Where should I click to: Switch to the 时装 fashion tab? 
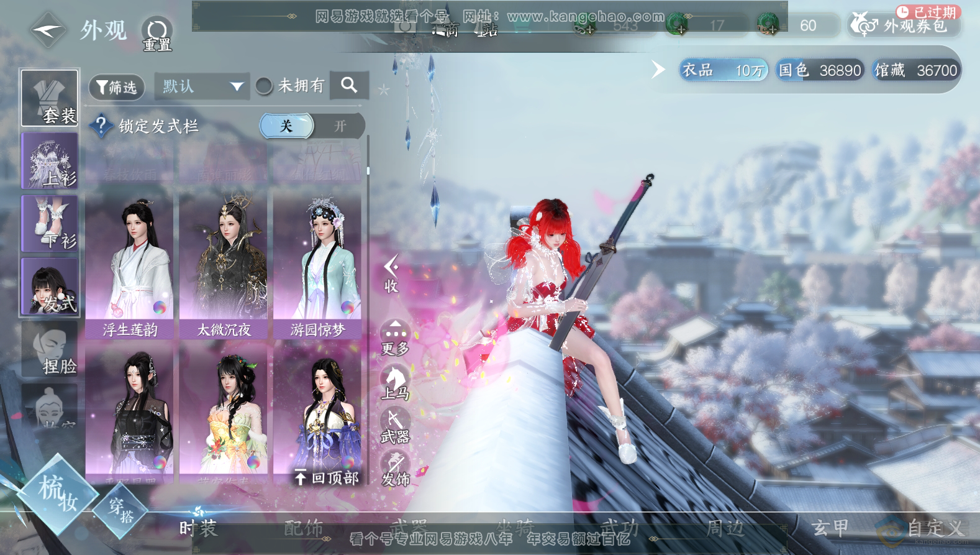198,528
